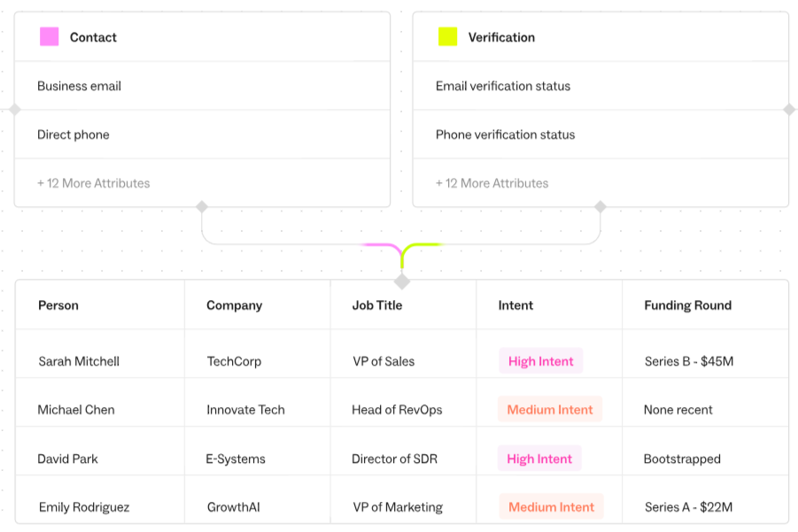Click the yellow Verification color swatch
This screenshot has width=798, height=532.
[448, 36]
